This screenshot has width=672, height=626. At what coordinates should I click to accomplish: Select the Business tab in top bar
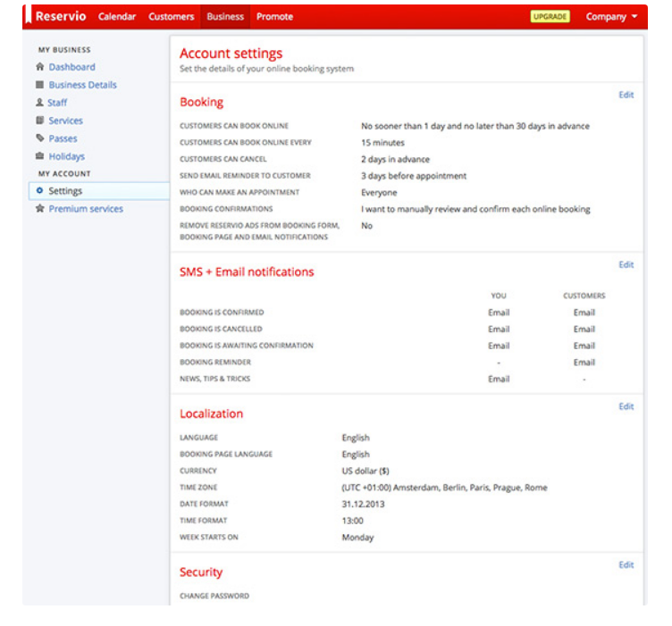point(225,17)
